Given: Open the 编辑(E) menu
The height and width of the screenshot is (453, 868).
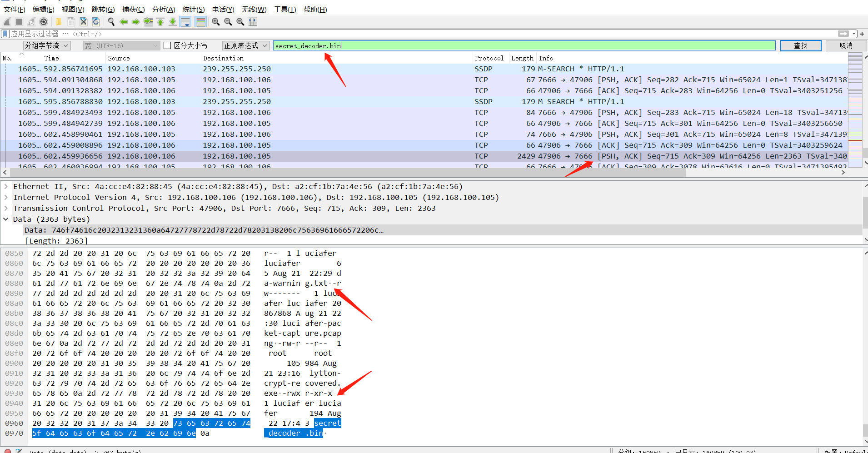Looking at the screenshot, I should (44, 10).
